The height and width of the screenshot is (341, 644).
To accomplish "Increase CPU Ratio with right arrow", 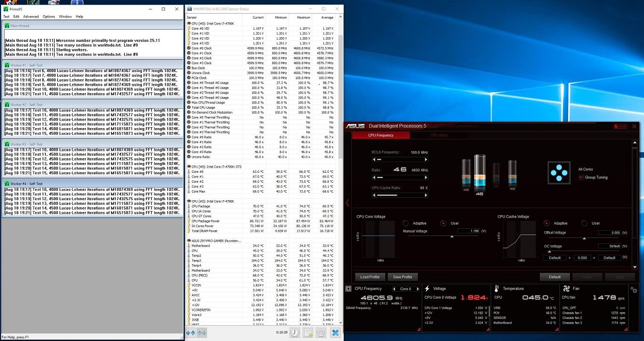I will pyautogui.click(x=426, y=178).
